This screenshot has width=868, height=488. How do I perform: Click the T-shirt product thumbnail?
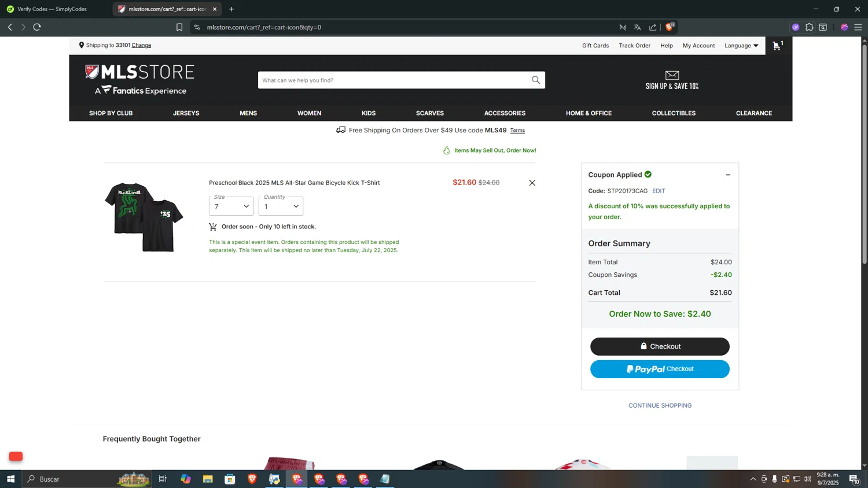pos(144,217)
